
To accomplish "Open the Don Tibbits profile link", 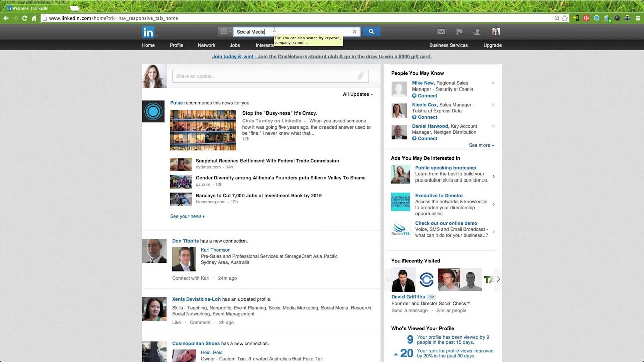I will (185, 241).
